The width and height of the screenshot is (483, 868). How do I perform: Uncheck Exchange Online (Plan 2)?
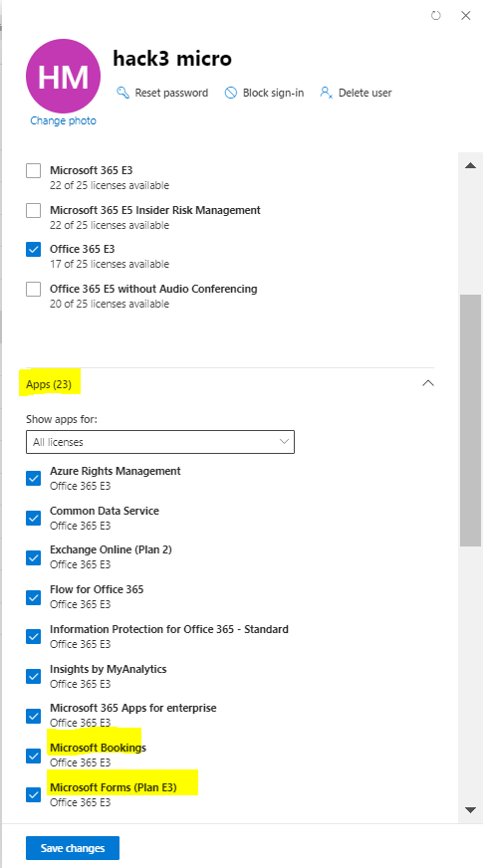[x=33, y=557]
